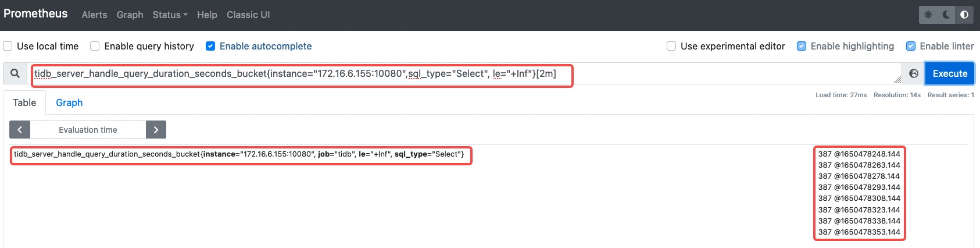Open the metrics explorer globe icon

coord(914,73)
